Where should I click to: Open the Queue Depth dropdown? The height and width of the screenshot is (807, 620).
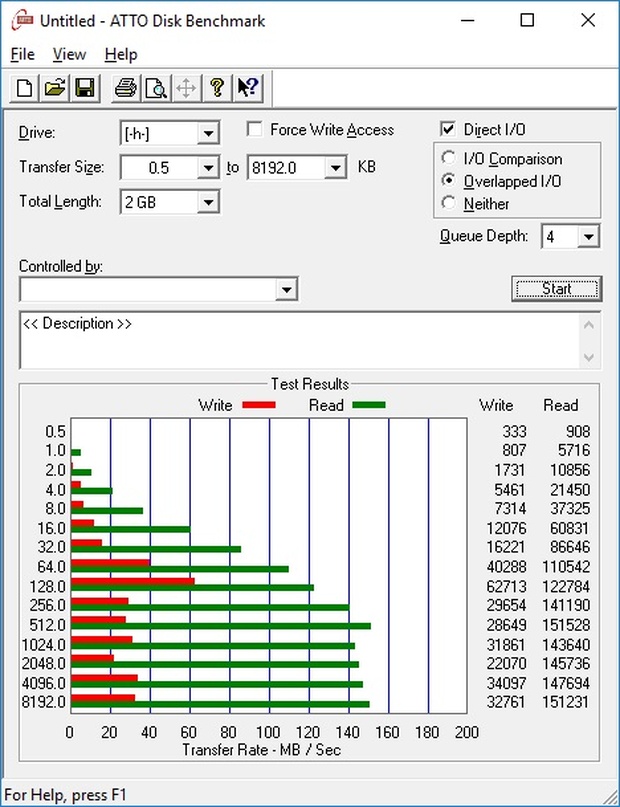tap(589, 237)
